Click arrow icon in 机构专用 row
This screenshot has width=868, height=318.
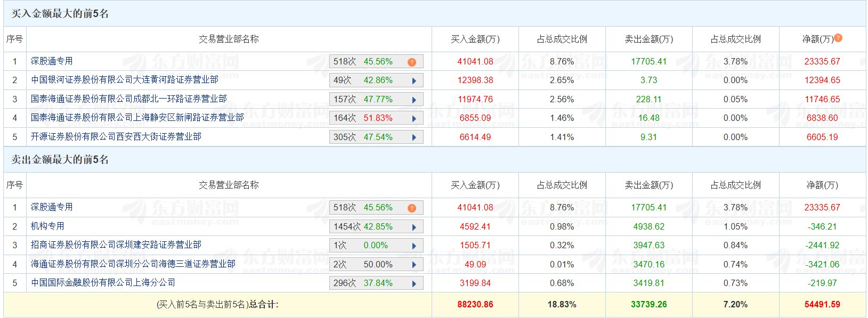(414, 227)
